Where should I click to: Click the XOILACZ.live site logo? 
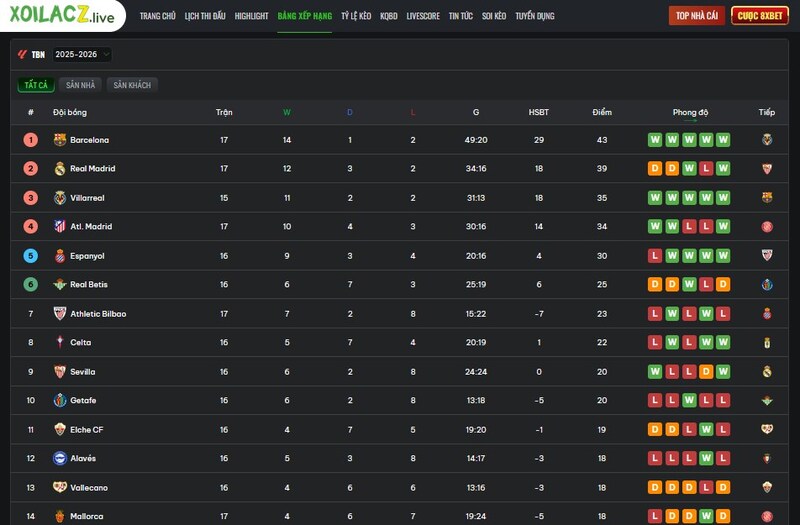63,16
